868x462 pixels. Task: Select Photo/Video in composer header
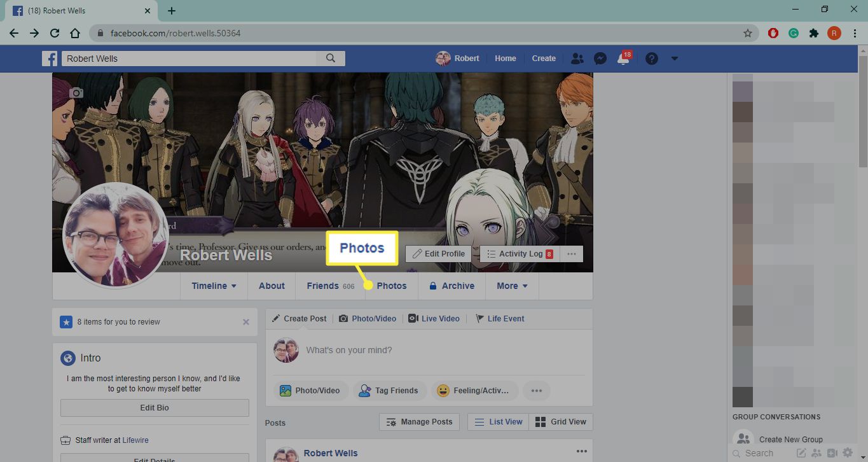coord(368,319)
